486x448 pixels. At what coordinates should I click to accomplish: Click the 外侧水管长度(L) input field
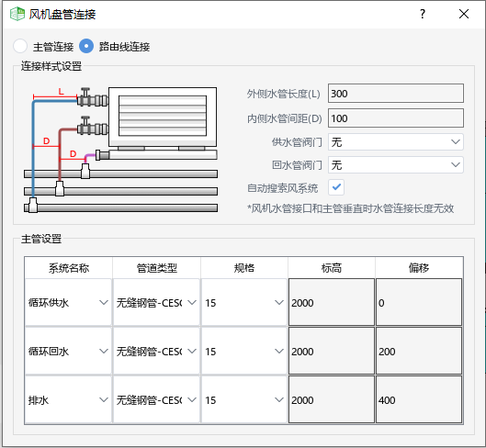pos(396,94)
